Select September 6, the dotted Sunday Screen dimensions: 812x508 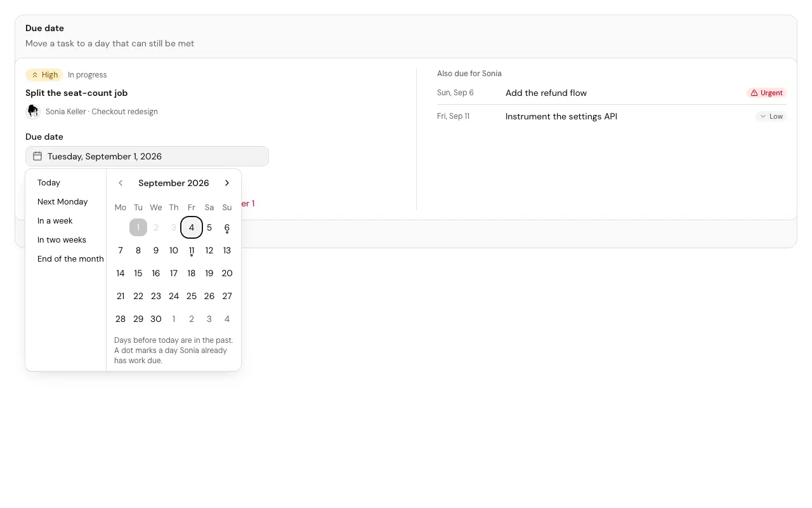227,227
